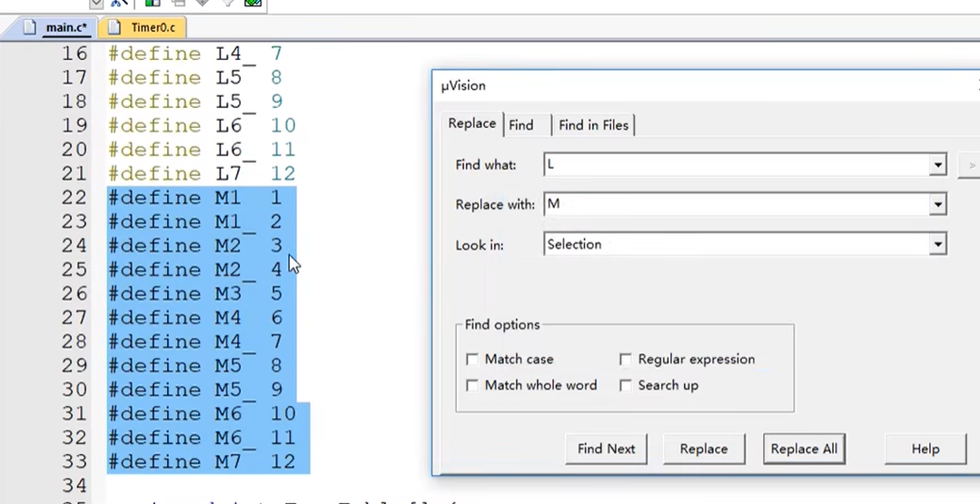Toggle the Search up checkbox

626,385
